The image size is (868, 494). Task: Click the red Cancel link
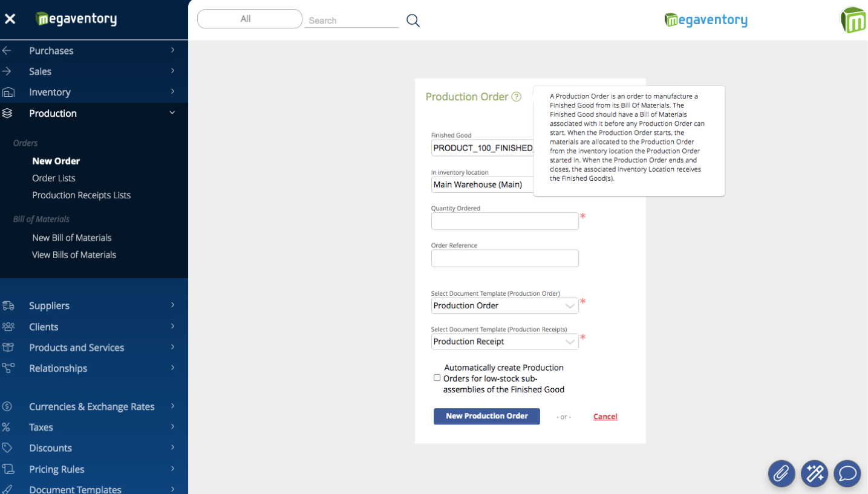coord(605,417)
